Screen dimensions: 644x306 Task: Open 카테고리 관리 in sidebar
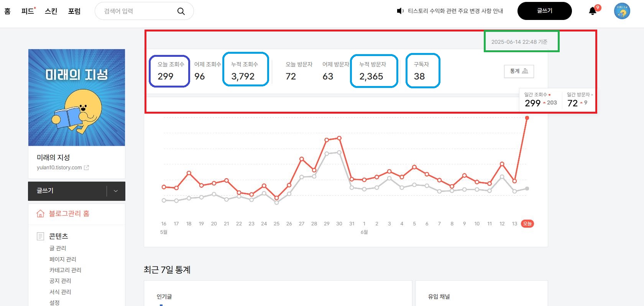[x=66, y=270]
